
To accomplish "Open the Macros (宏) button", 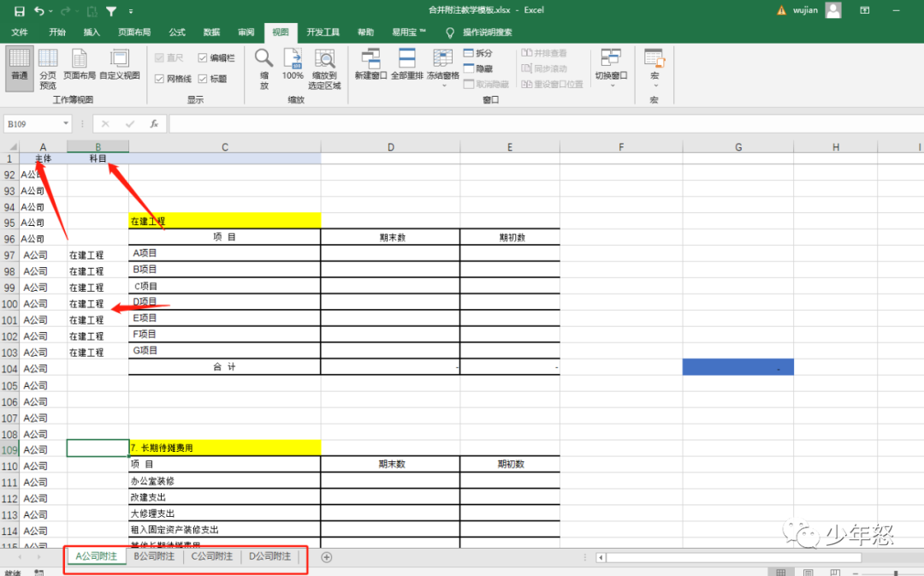I will 654,68.
